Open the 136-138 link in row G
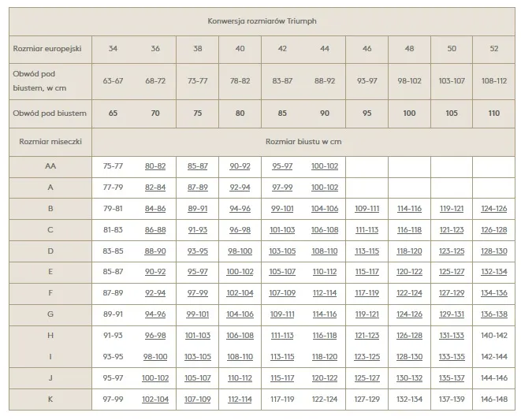The width and height of the screenshot is (521, 420). pyautogui.click(x=493, y=314)
